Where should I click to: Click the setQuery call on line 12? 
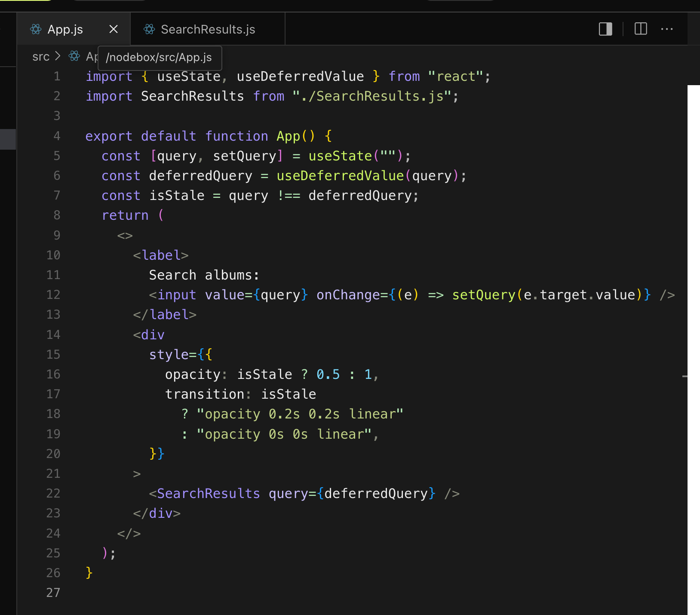tap(483, 295)
